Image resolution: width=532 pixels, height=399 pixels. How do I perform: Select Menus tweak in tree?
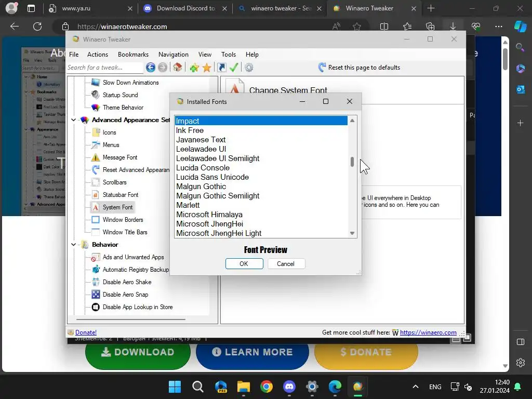coord(111,145)
